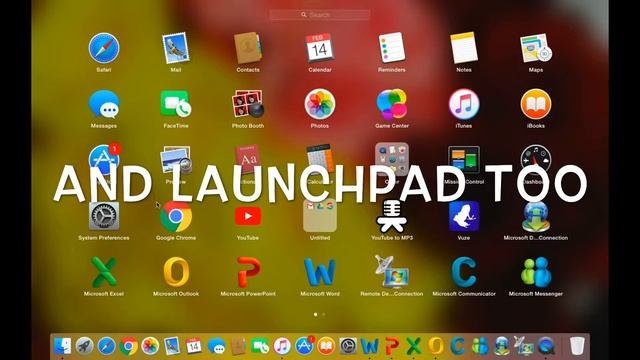Image resolution: width=640 pixels, height=360 pixels.
Task: Open Microsoft Messenger in the Launchpad grid
Action: pos(536,272)
